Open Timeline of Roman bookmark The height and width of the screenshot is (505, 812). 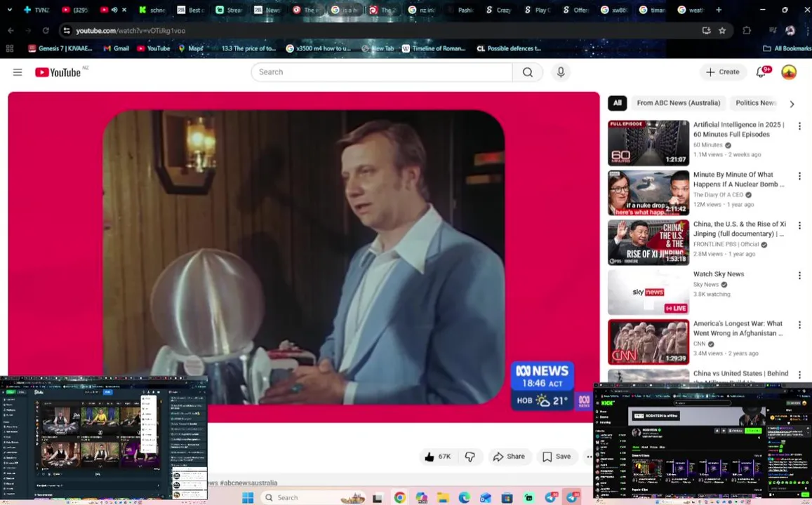[x=434, y=48]
